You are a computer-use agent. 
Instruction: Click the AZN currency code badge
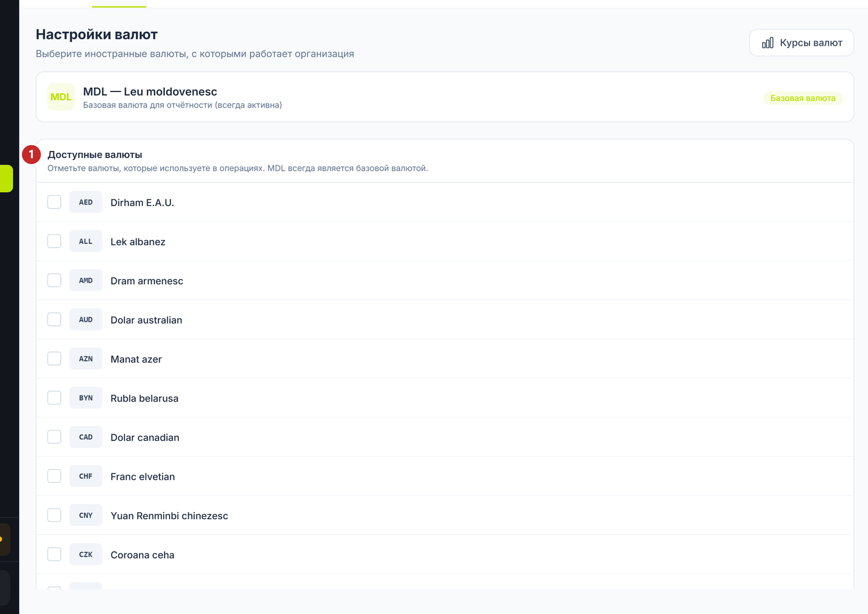(x=86, y=359)
